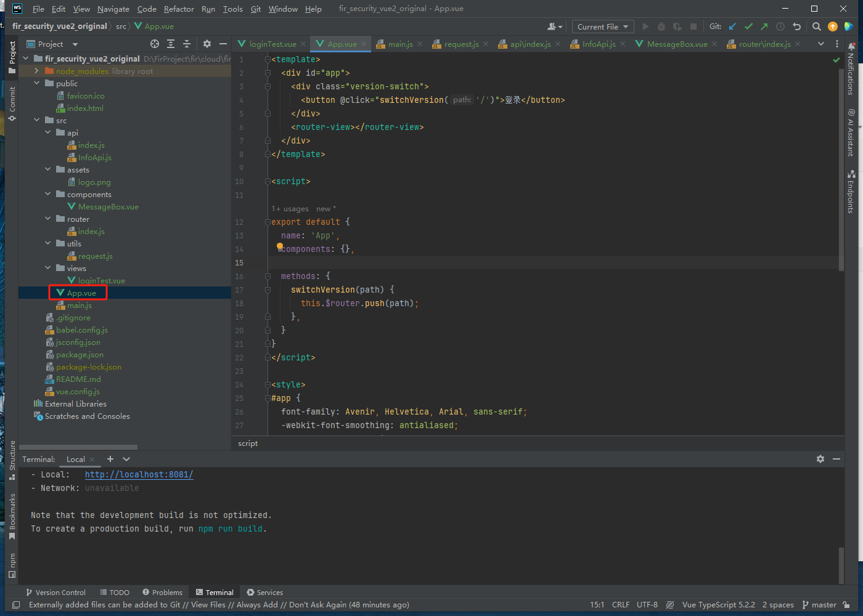Image resolution: width=863 pixels, height=616 pixels.
Task: Click the lock icon in status bar
Action: (846, 605)
